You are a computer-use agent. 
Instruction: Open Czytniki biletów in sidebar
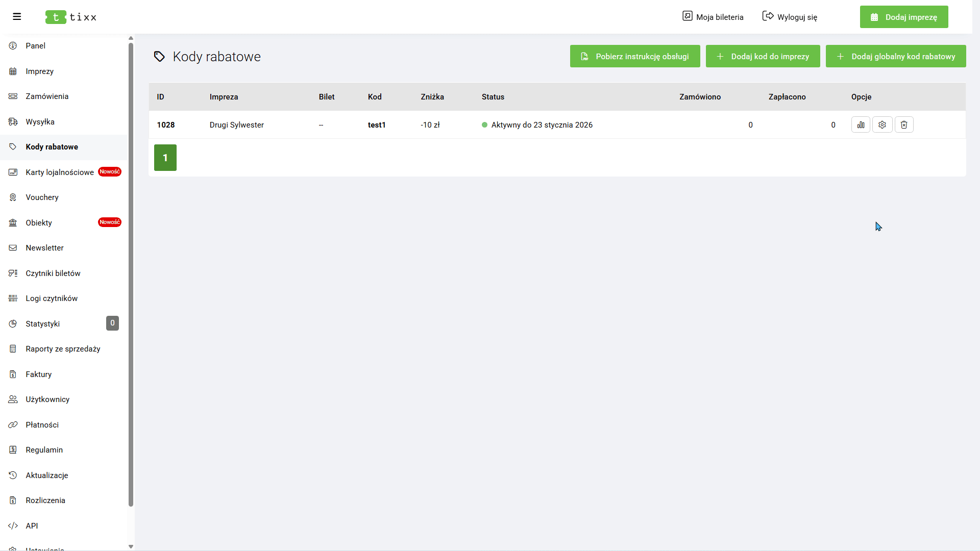pos(53,273)
